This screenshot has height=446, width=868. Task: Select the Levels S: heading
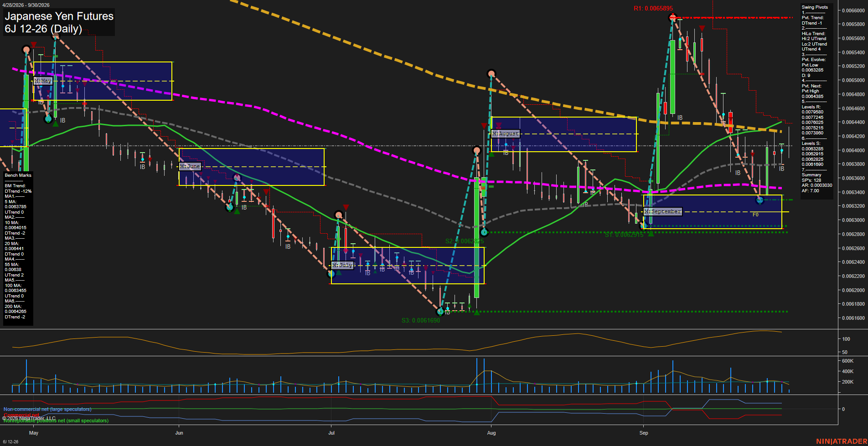point(811,144)
